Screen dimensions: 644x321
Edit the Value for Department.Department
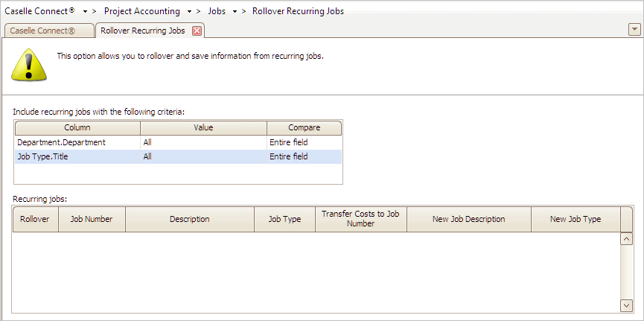[203, 142]
